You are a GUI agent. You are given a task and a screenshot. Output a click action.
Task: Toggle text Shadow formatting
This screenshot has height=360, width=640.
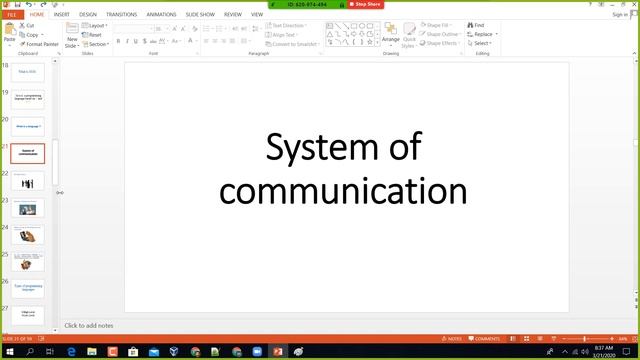click(x=144, y=41)
